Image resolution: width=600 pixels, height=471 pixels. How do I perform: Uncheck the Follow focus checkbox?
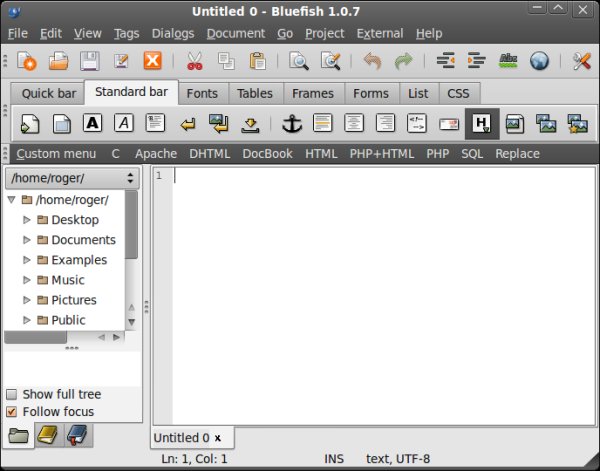tap(12, 412)
